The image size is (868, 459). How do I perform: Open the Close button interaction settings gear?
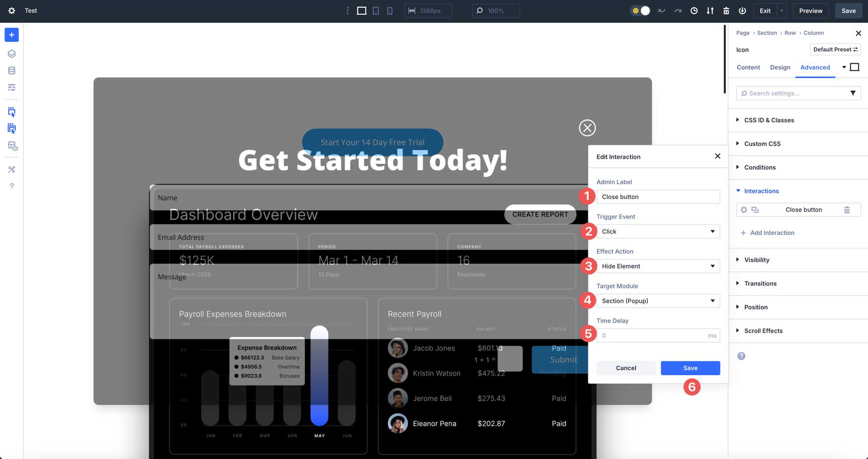tap(744, 209)
